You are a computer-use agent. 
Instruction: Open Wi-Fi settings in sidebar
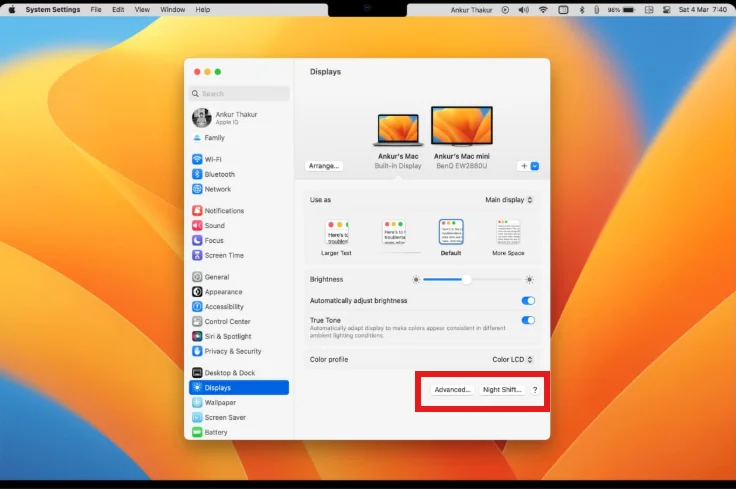click(207, 159)
